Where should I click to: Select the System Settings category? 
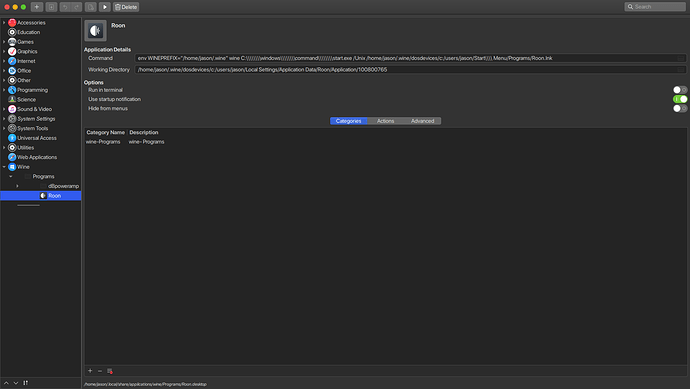tap(36, 119)
